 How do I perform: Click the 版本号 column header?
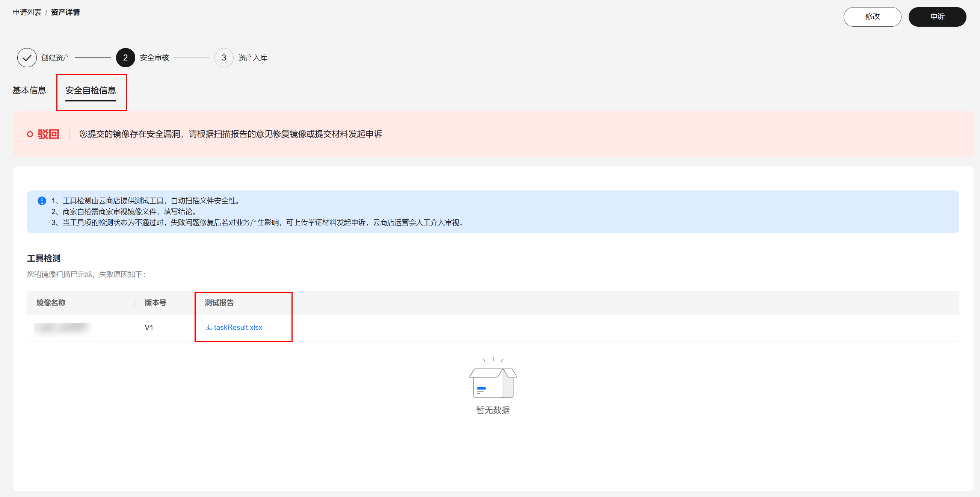(x=155, y=302)
